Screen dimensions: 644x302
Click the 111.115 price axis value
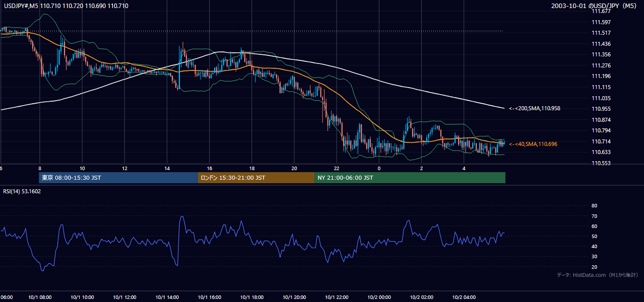tap(601, 87)
